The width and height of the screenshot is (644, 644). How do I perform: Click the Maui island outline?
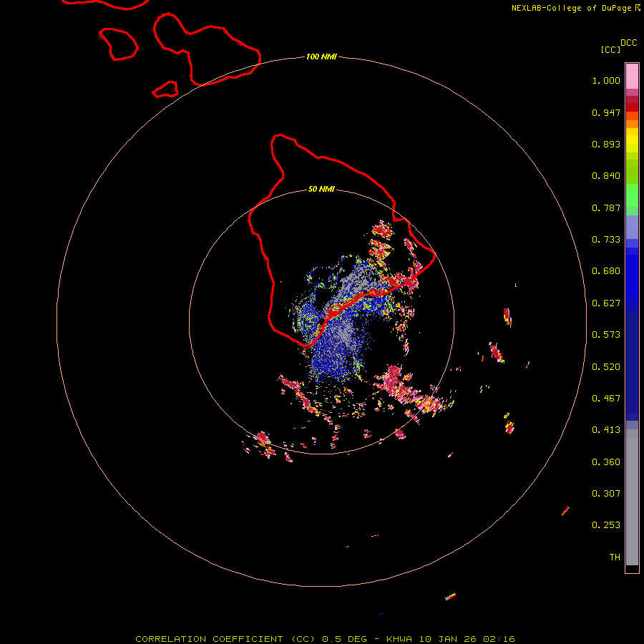coord(207,49)
